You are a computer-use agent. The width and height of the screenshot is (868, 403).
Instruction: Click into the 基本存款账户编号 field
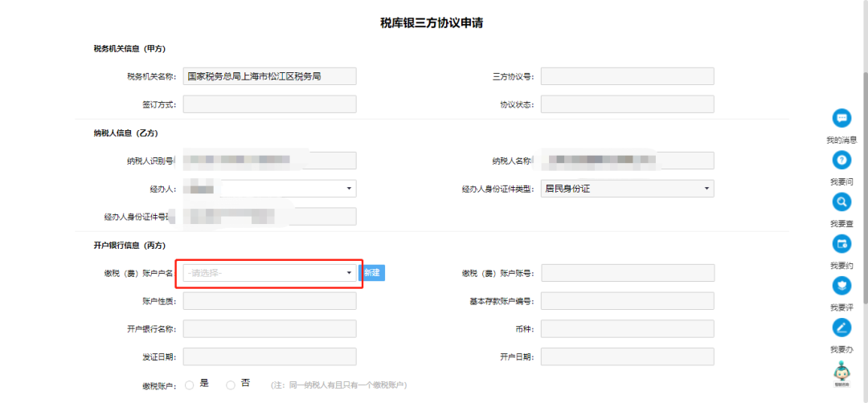coord(628,301)
